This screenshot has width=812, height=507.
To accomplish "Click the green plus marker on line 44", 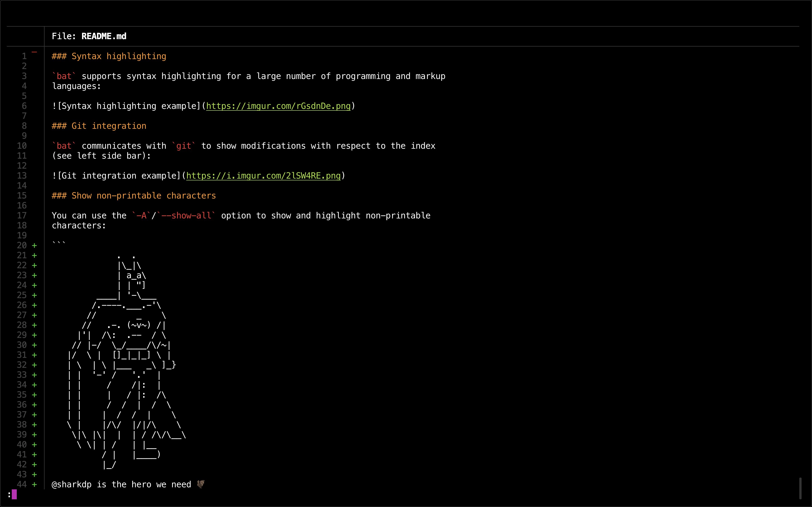I will [34, 485].
